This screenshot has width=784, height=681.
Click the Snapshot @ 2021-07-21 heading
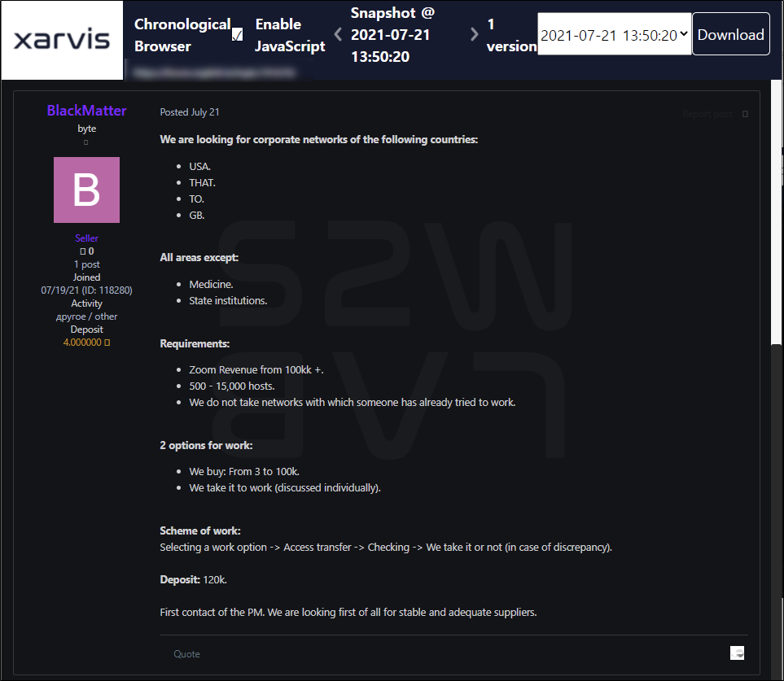click(x=392, y=35)
